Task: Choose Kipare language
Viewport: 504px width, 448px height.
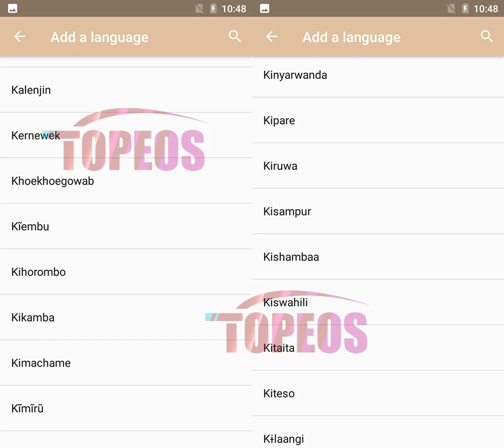Action: coord(378,120)
